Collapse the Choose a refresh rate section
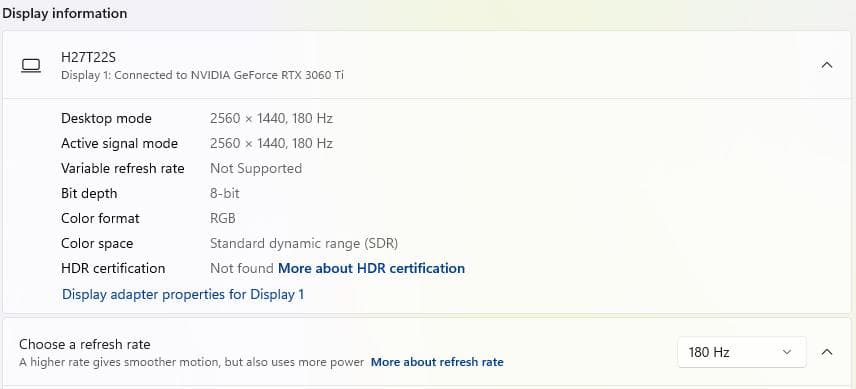Screen dimensions: 856x389 (x=827, y=352)
